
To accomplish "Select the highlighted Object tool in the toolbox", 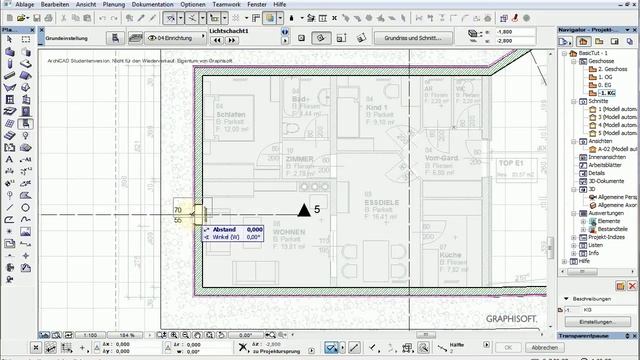I will pos(26,124).
